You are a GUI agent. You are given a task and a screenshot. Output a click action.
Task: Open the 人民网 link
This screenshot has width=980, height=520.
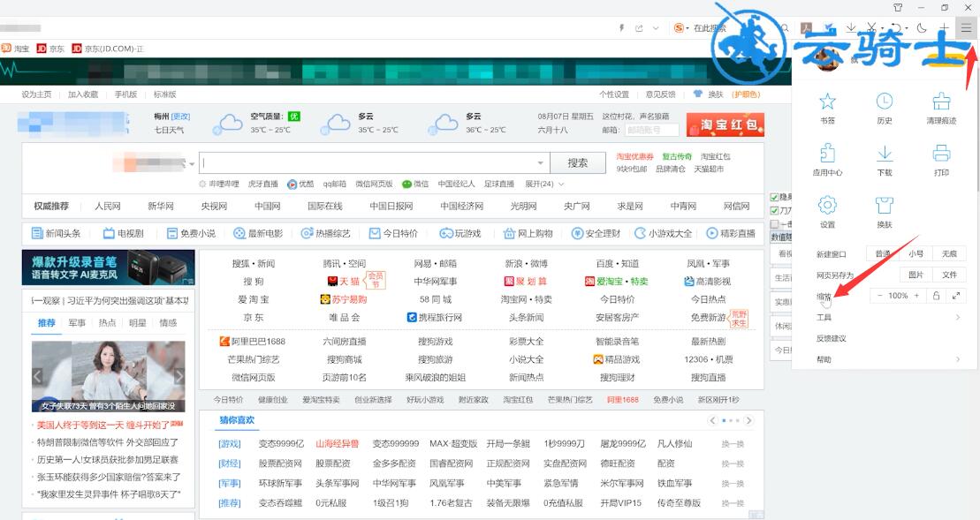coord(108,206)
